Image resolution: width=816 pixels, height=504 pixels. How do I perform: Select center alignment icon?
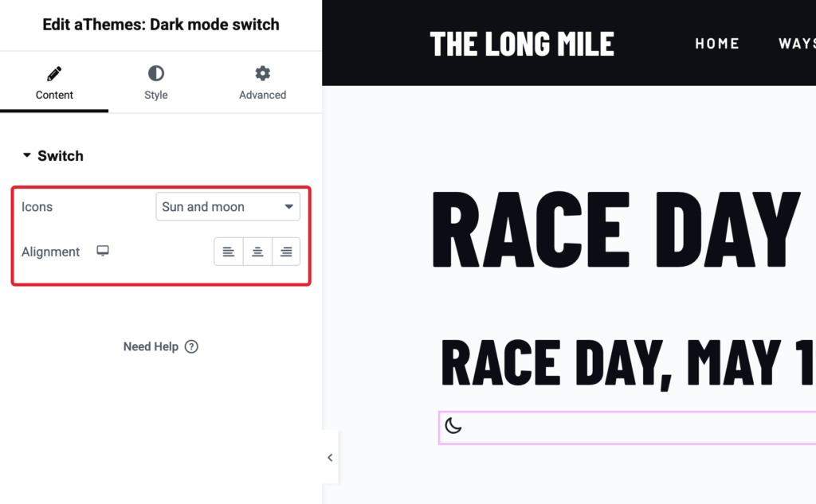tap(257, 252)
